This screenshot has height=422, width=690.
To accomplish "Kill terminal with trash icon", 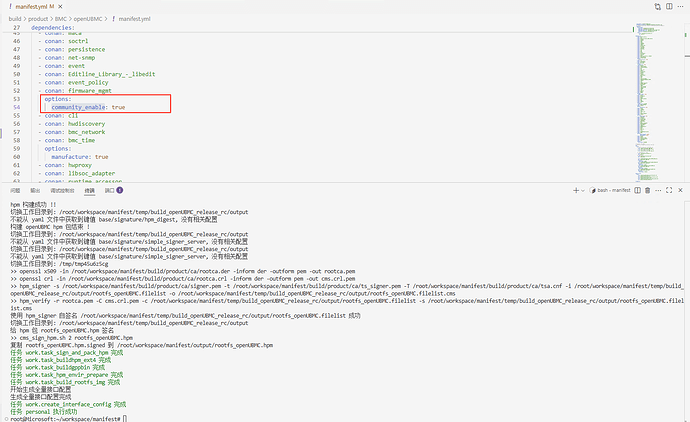I will coord(647,189).
